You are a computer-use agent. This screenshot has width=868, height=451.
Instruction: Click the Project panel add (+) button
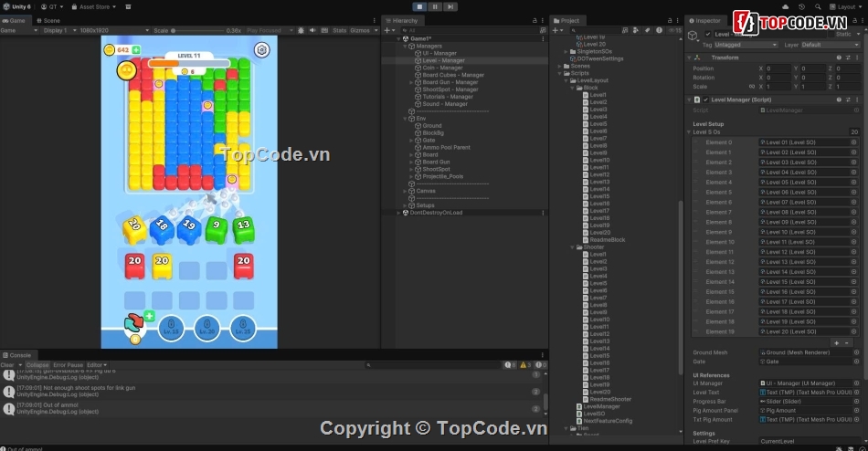coord(556,30)
